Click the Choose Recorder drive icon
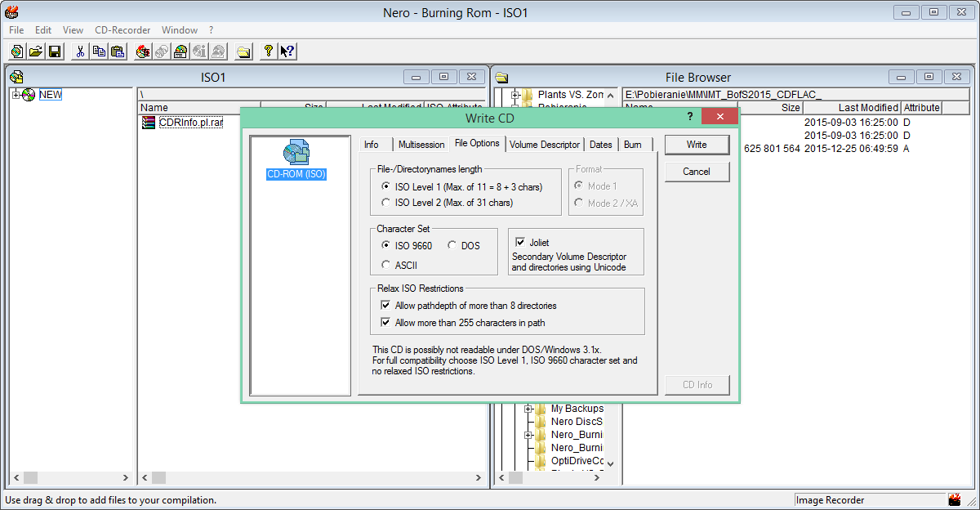 [180, 51]
